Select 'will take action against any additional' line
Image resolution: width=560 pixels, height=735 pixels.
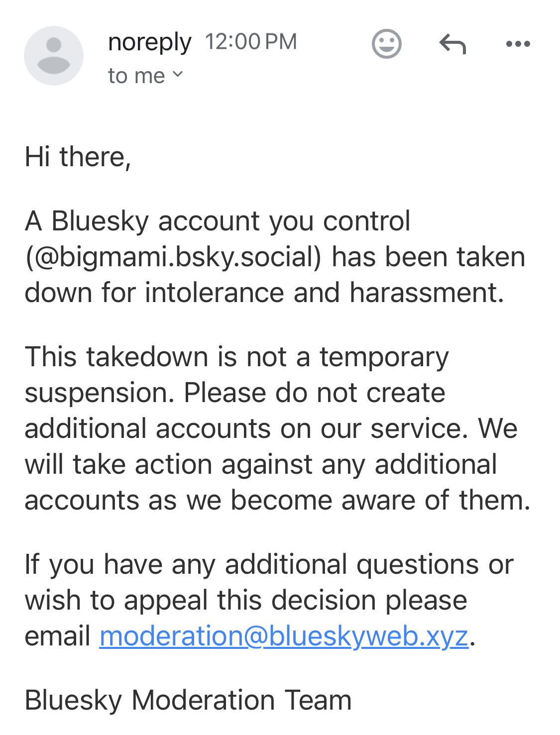click(x=261, y=465)
